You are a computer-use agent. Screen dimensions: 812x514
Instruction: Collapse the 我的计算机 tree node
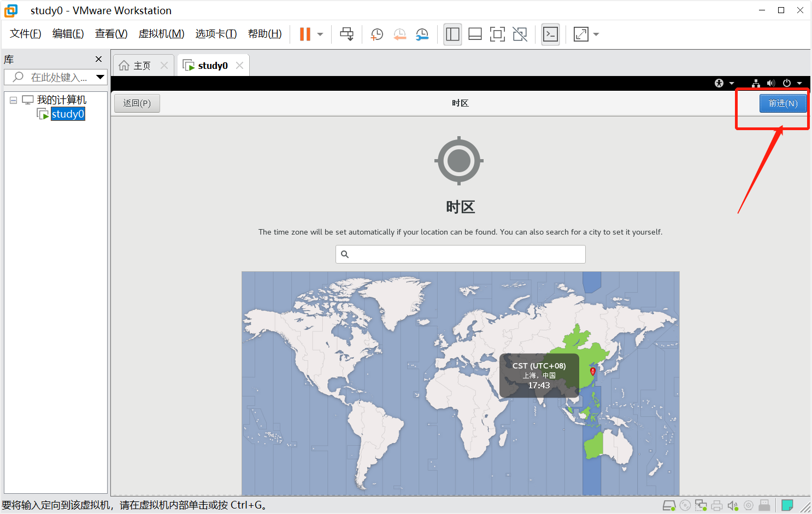click(x=13, y=100)
